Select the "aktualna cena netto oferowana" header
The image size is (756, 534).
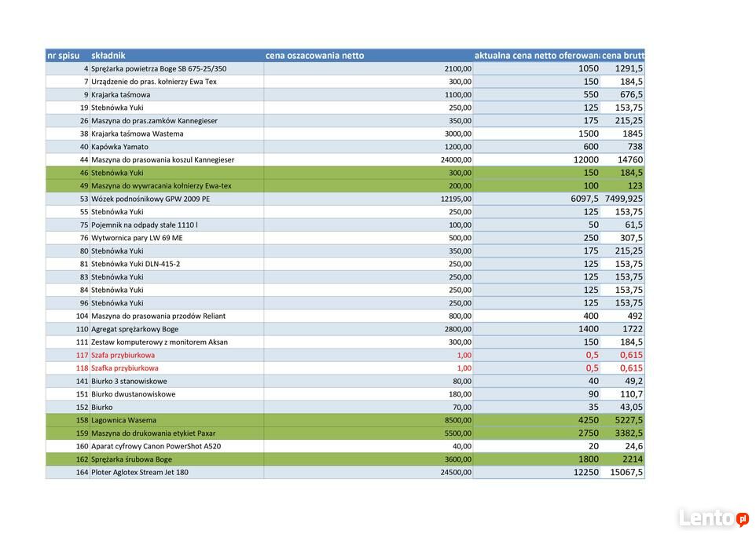pyautogui.click(x=537, y=56)
